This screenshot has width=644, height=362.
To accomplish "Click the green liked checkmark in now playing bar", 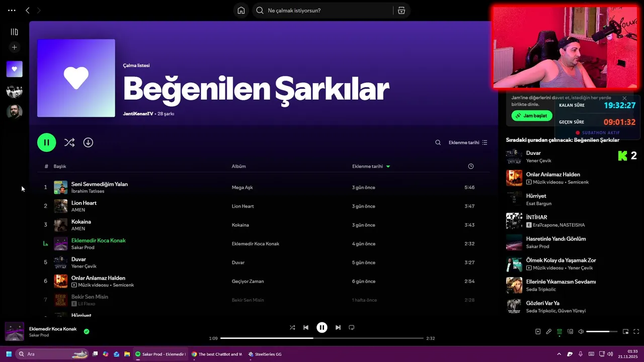I will coord(87,331).
